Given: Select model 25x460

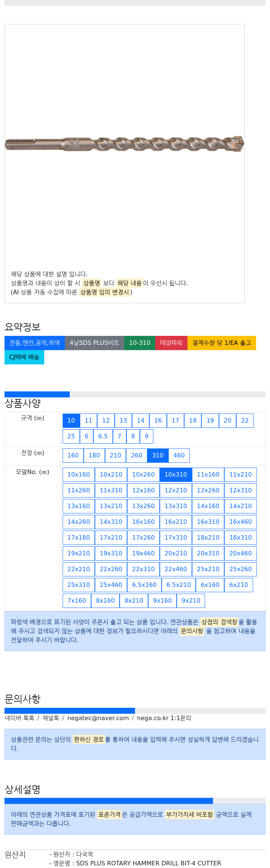Looking at the screenshot, I should point(111,585).
